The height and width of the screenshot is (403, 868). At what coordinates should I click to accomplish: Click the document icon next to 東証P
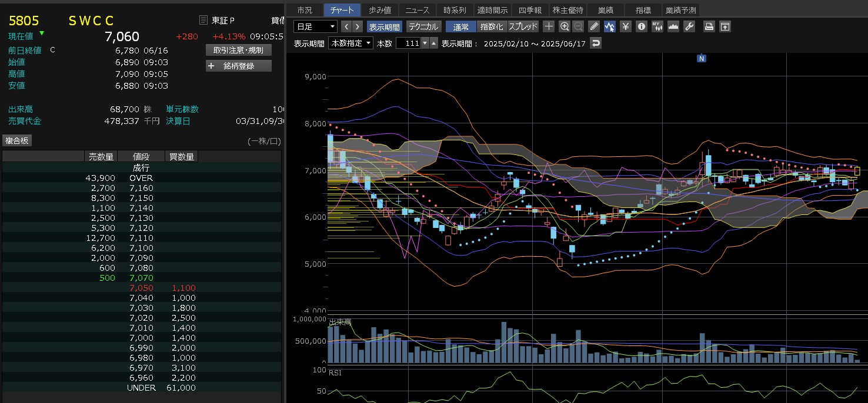[x=203, y=21]
